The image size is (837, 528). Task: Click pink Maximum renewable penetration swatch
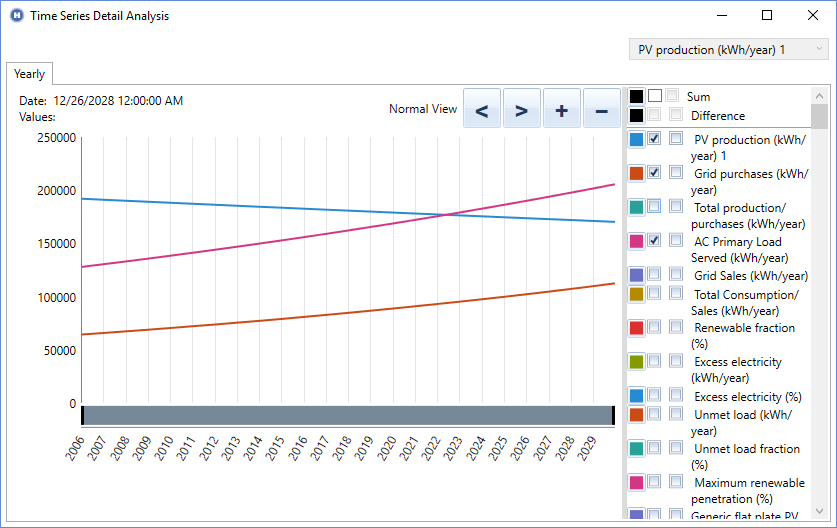[x=636, y=482]
